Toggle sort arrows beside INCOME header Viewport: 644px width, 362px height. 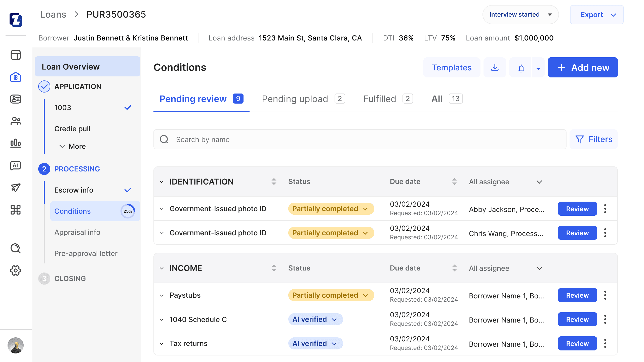point(274,268)
